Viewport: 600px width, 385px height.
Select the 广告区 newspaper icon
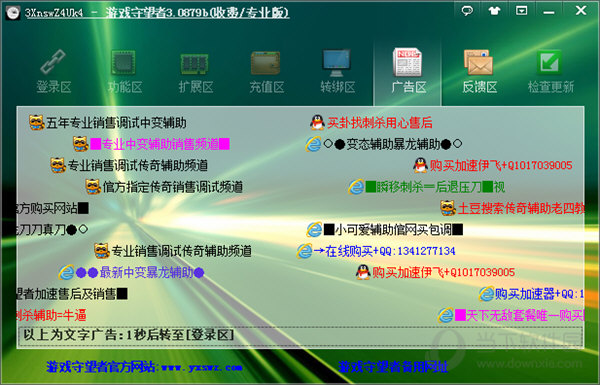tap(407, 62)
